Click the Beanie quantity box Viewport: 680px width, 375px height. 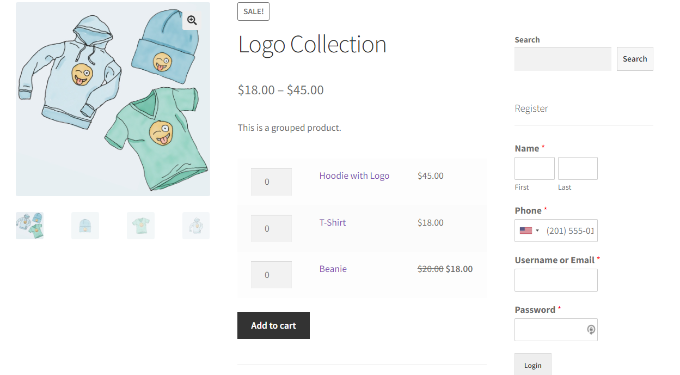pyautogui.click(x=271, y=275)
